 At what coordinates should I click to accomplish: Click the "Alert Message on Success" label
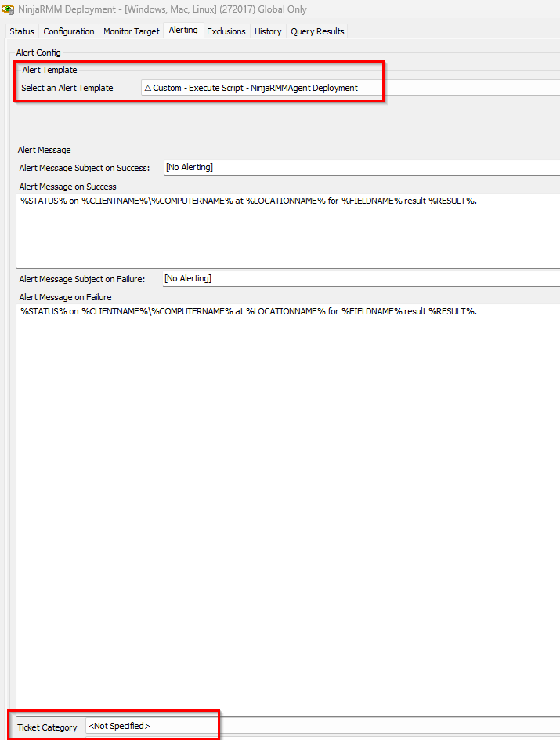[x=67, y=187]
